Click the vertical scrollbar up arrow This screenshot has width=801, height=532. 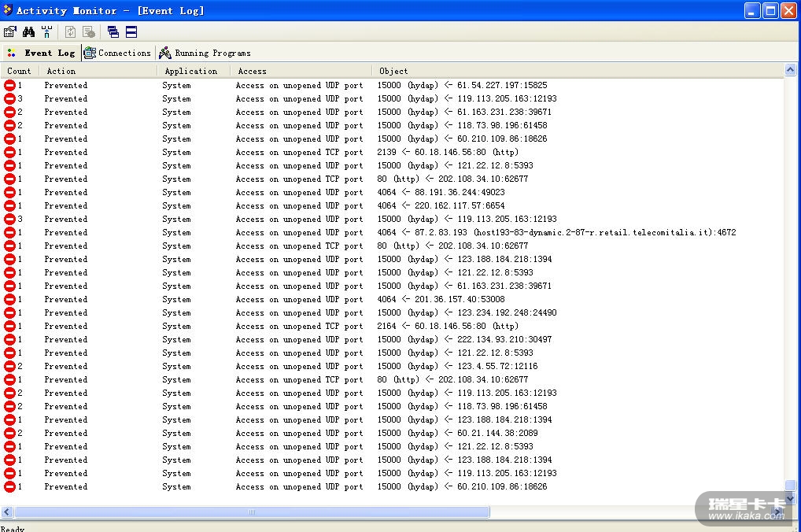click(790, 69)
